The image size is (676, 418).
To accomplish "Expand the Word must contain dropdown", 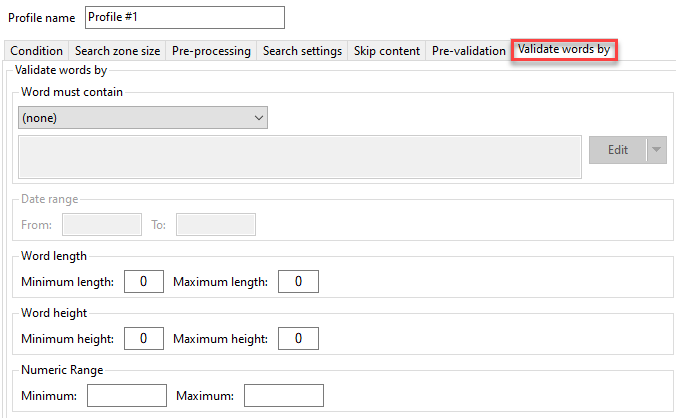I will tap(143, 118).
